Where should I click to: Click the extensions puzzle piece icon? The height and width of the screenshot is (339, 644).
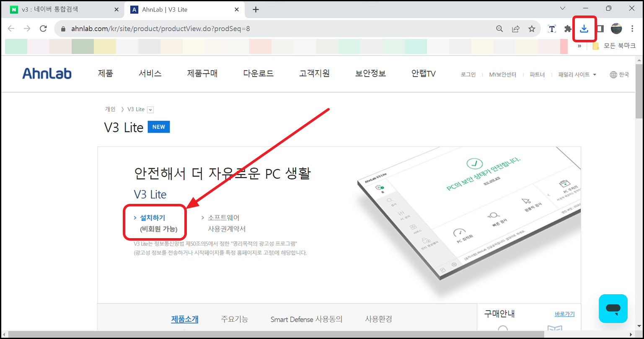[x=568, y=28]
